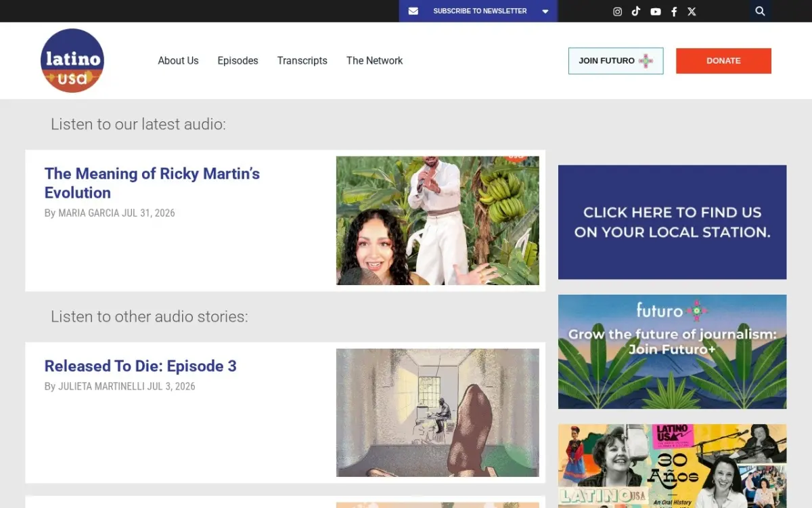Click the red Donate button

[x=723, y=60]
